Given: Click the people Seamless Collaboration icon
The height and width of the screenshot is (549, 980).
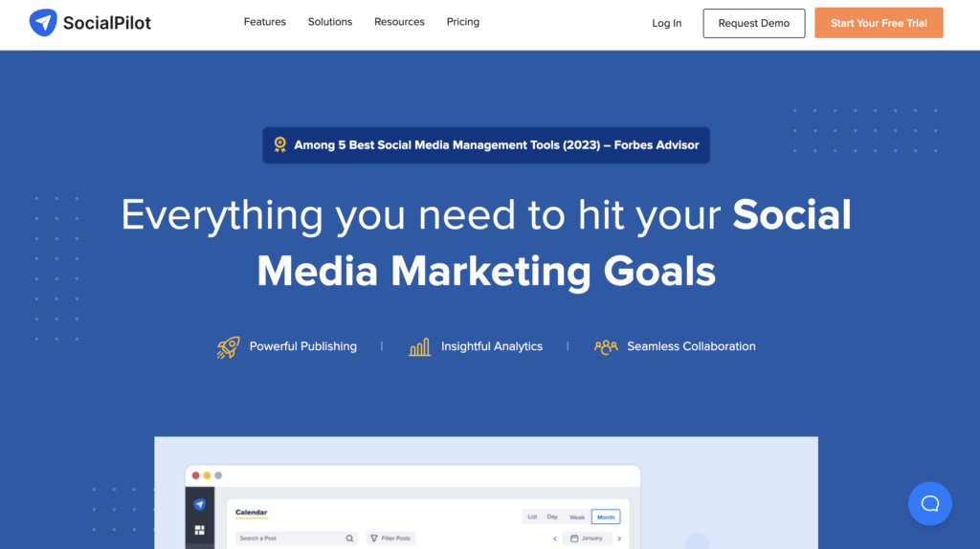Looking at the screenshot, I should click(x=606, y=346).
